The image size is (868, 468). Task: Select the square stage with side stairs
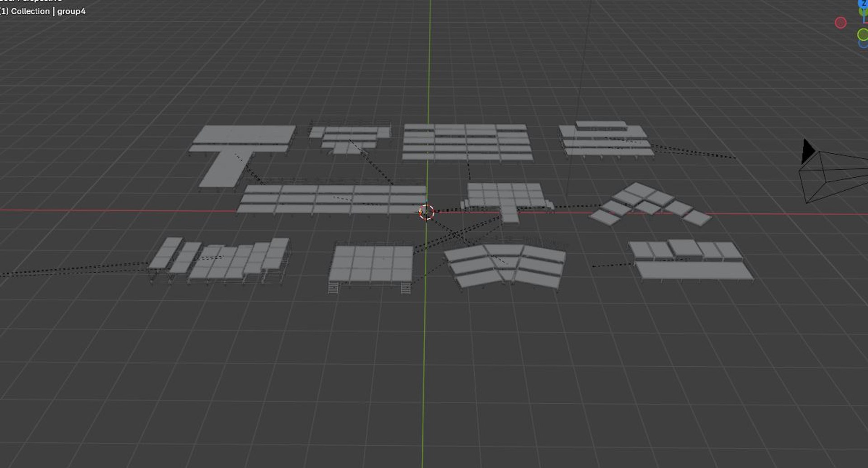(x=371, y=269)
